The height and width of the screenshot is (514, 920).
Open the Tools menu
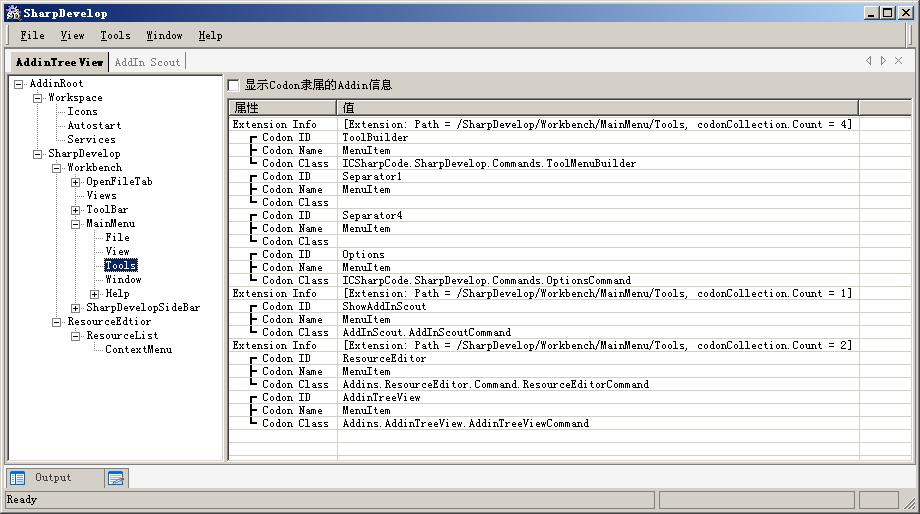115,36
